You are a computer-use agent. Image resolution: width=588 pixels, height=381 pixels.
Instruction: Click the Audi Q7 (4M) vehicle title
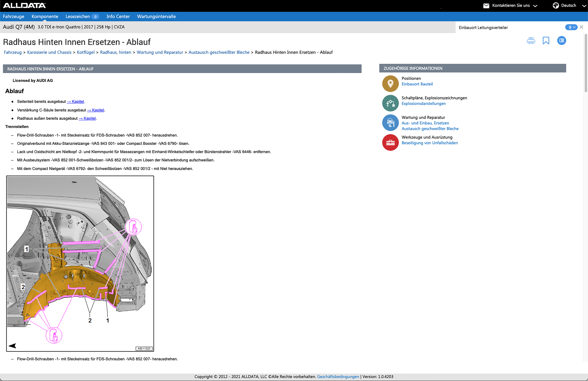coord(19,27)
